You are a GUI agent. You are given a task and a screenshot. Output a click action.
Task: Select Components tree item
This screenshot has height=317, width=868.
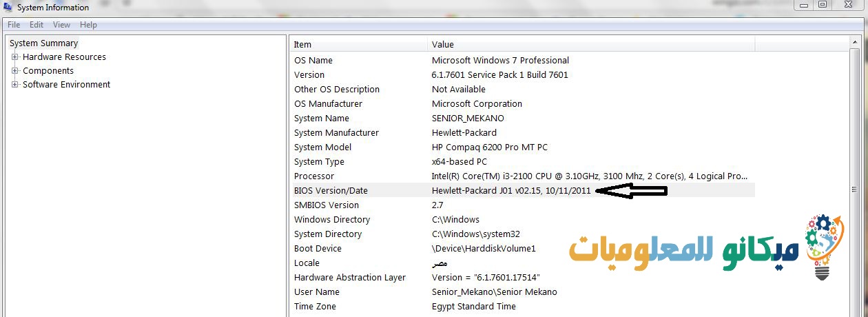(x=48, y=71)
